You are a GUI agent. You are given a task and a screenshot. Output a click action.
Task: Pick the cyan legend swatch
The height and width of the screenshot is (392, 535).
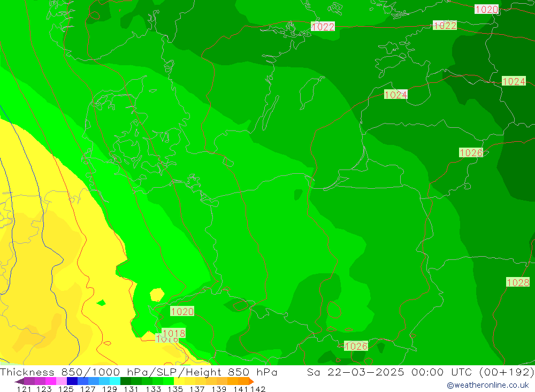click(115, 381)
